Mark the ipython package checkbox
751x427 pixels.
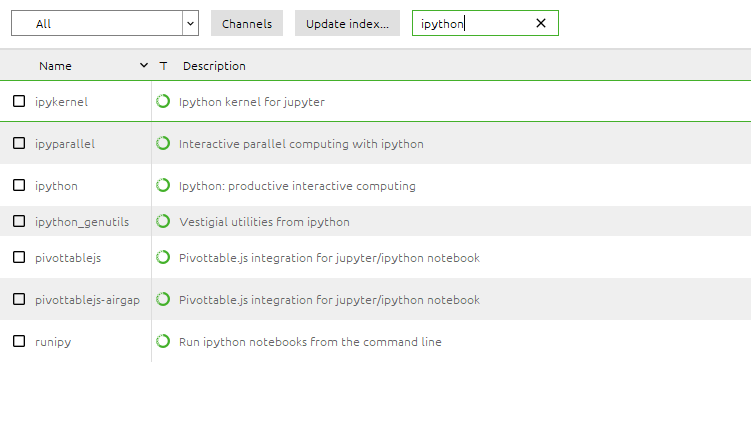pos(19,185)
